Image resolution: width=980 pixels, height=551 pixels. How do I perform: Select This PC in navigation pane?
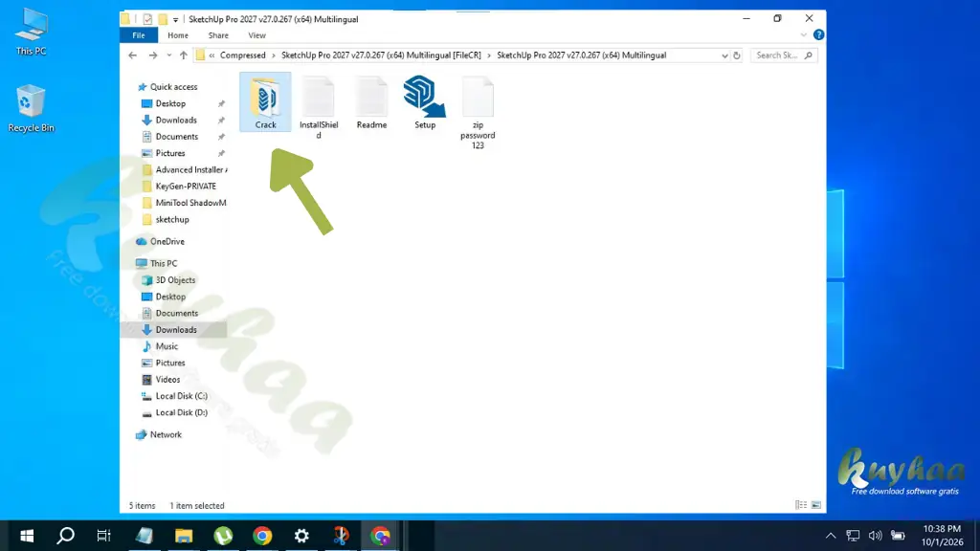[x=157, y=264]
